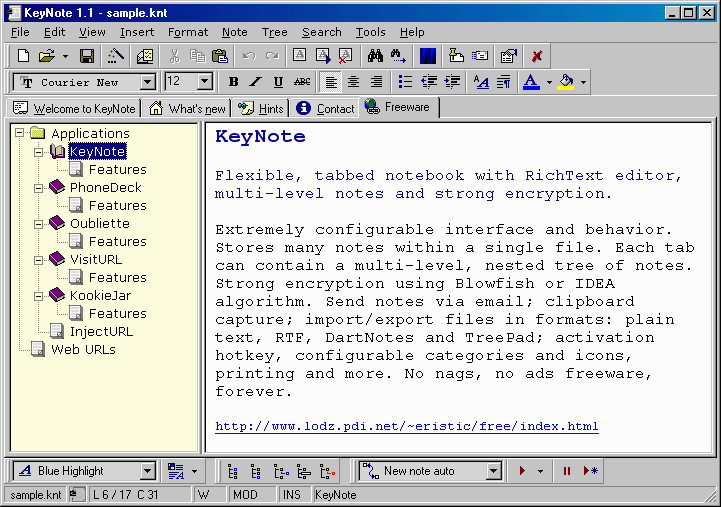Screen dimensions: 721x507
Task: Open the Blue Highlight style dropdown
Action: coord(148,471)
